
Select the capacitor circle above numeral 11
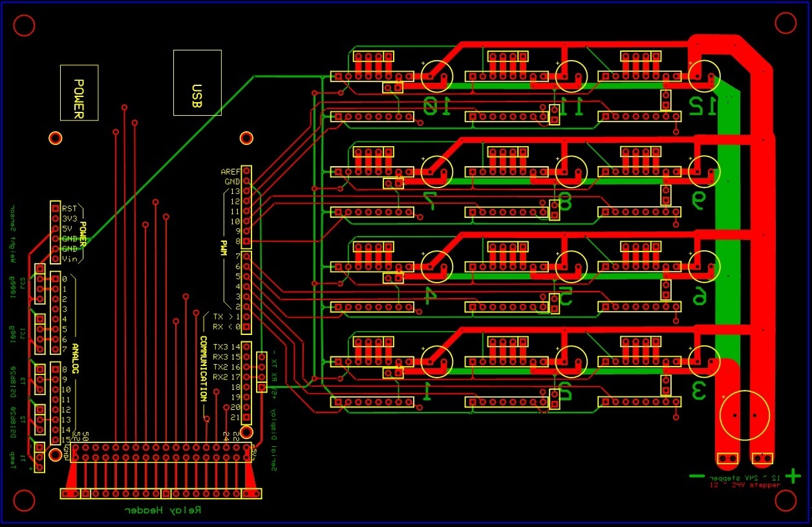click(x=571, y=76)
